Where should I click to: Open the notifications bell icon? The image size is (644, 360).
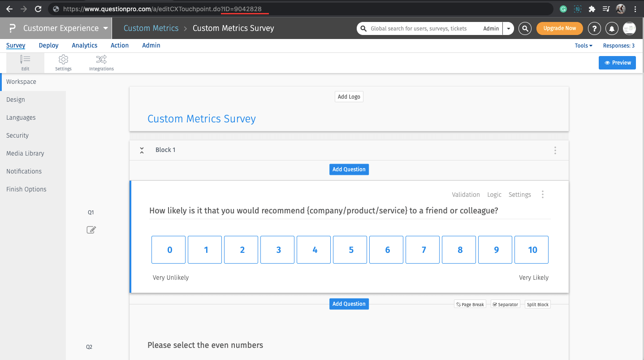click(x=612, y=28)
